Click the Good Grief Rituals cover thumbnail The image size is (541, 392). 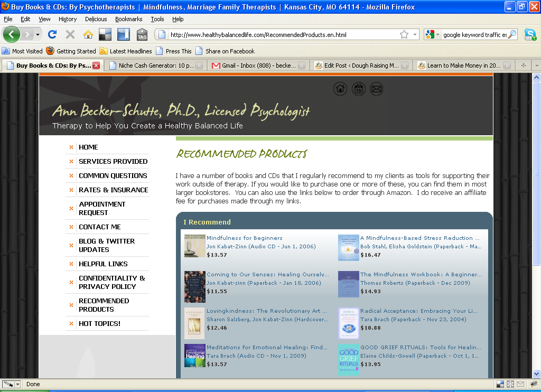(349, 360)
